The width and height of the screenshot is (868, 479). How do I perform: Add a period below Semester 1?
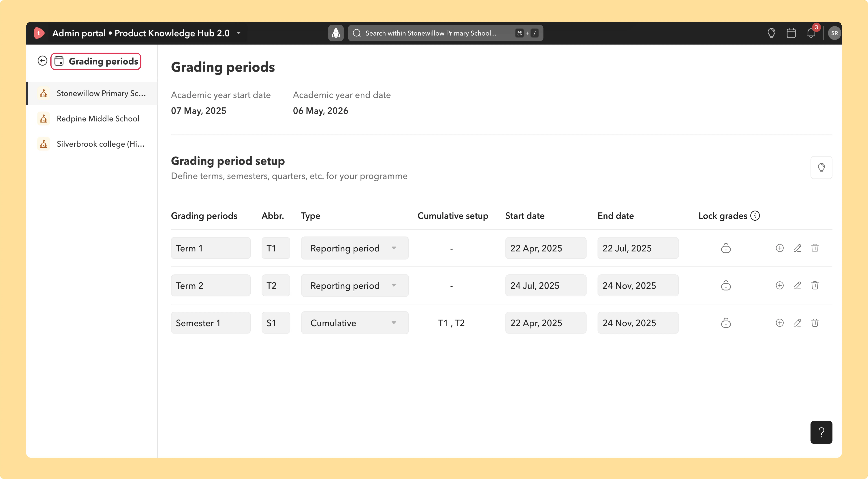tap(780, 323)
